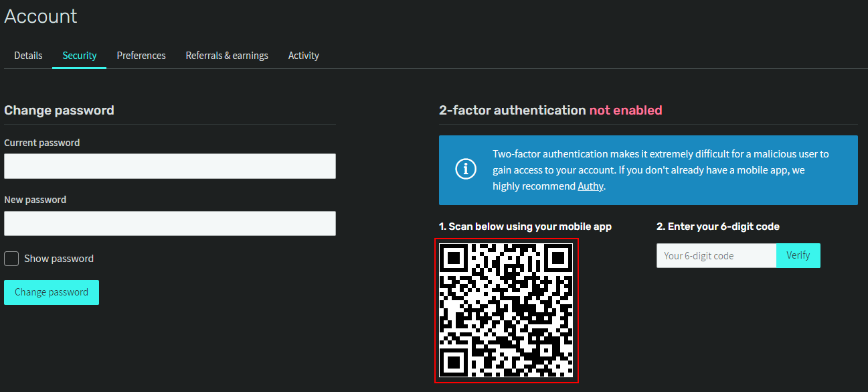868x392 pixels.
Task: Click the 'Show password' label text
Action: click(59, 259)
